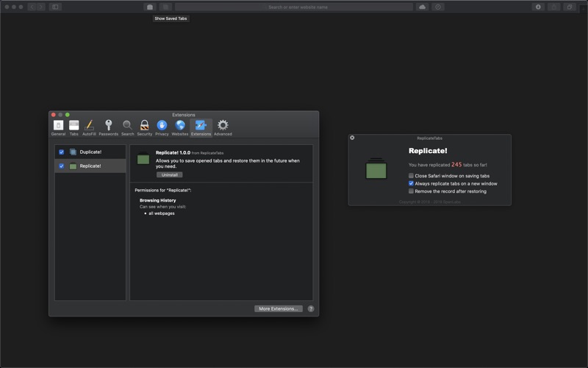The image size is (588, 368).
Task: Select the Duplicate! extension row
Action: pos(90,152)
